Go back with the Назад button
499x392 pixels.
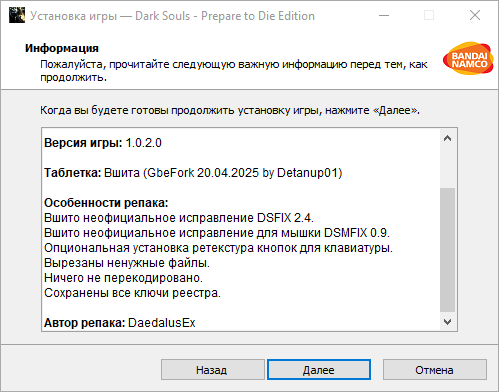click(213, 369)
